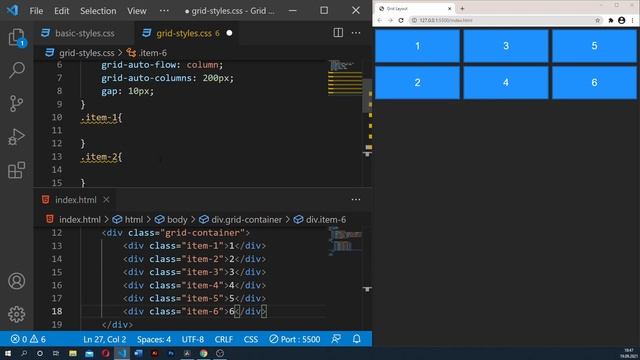Open the Explorer view in activity bar
The width and height of the screenshot is (640, 360).
pyautogui.click(x=17, y=38)
